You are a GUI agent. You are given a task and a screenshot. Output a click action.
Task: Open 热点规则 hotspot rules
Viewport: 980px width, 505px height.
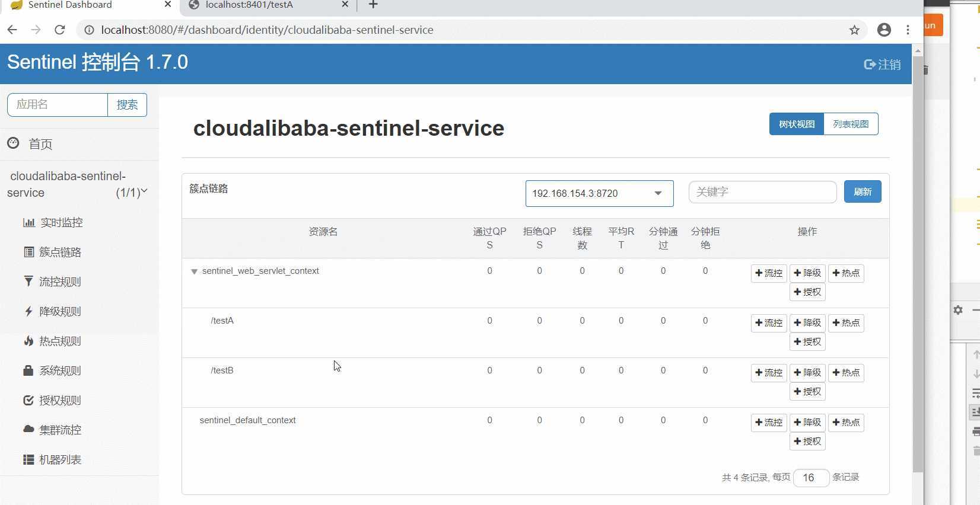(x=52, y=341)
